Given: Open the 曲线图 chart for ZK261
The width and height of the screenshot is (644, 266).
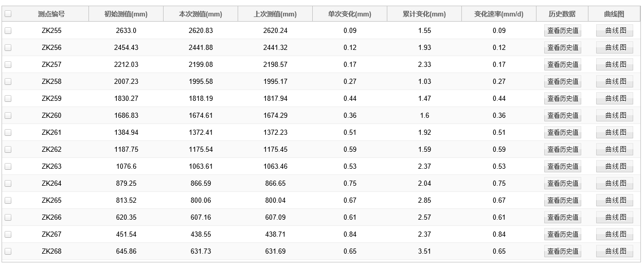Looking at the screenshot, I should [615, 133].
